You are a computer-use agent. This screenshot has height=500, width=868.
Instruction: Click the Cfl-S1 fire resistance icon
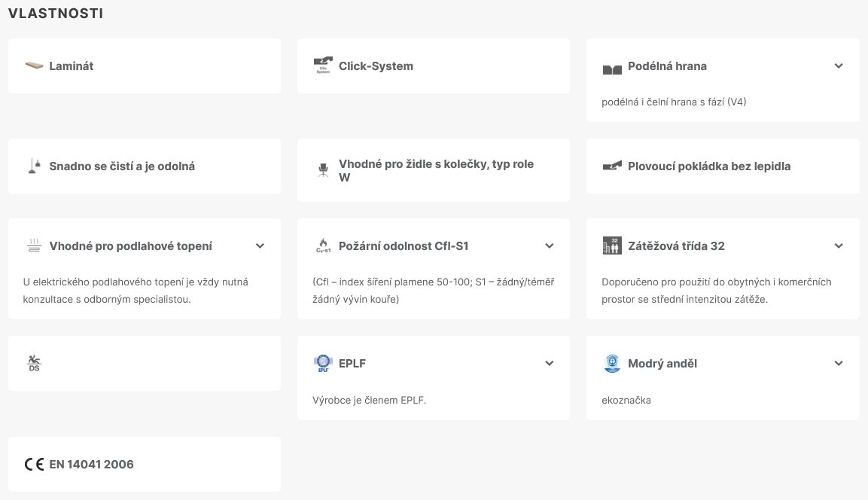point(323,245)
